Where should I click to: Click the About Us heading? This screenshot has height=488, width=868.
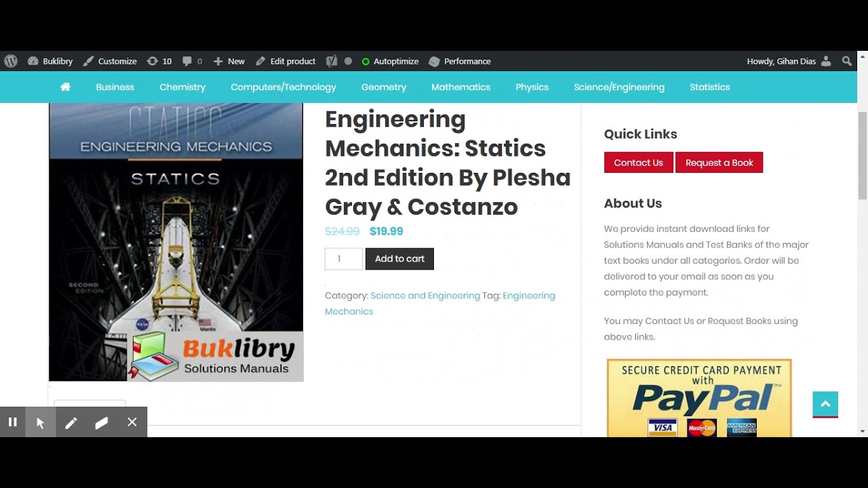tap(633, 203)
